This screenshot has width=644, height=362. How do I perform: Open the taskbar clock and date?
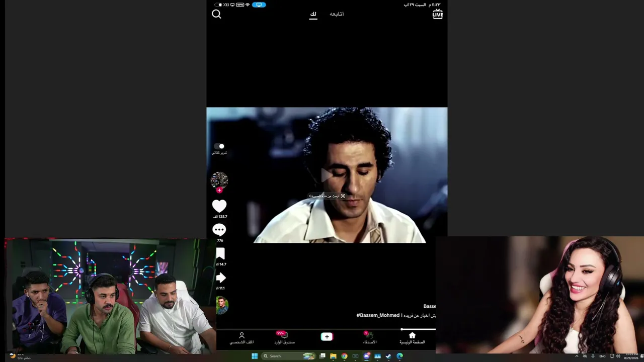coord(631,356)
